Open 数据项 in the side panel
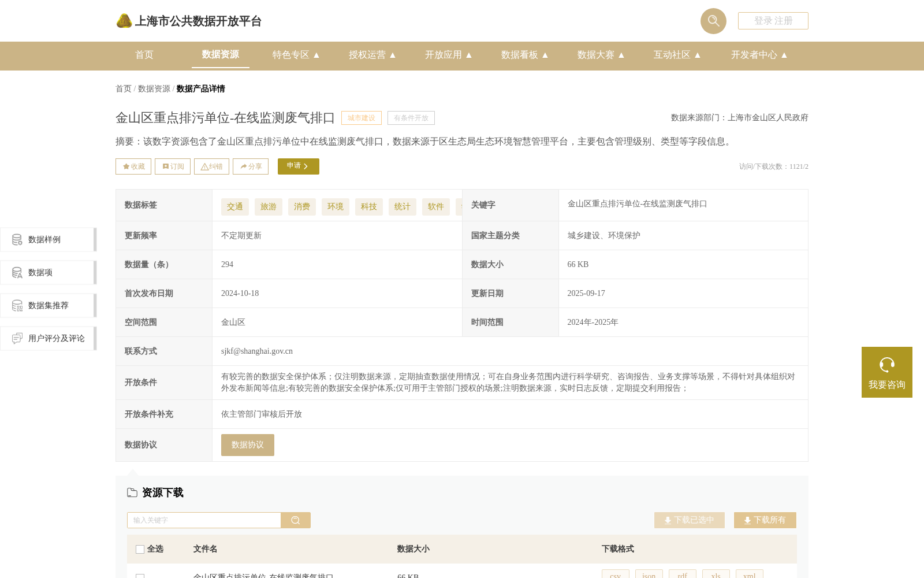The height and width of the screenshot is (578, 924). coord(49,272)
